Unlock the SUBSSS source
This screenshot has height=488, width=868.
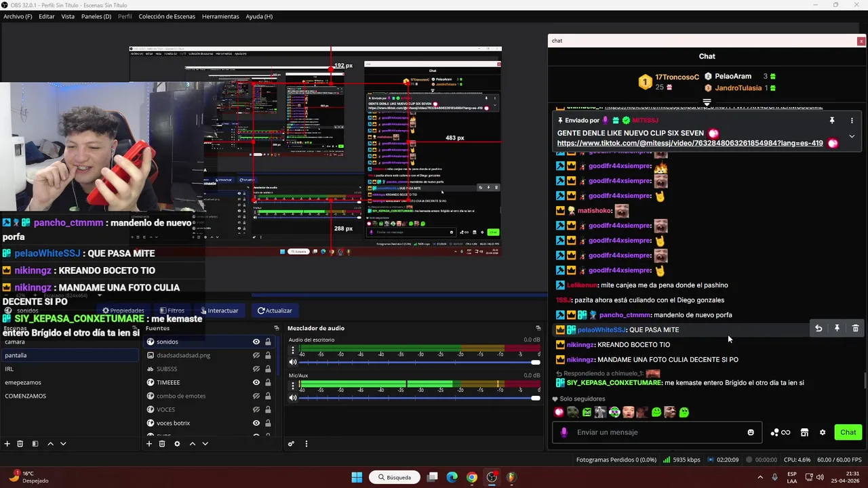click(x=268, y=369)
